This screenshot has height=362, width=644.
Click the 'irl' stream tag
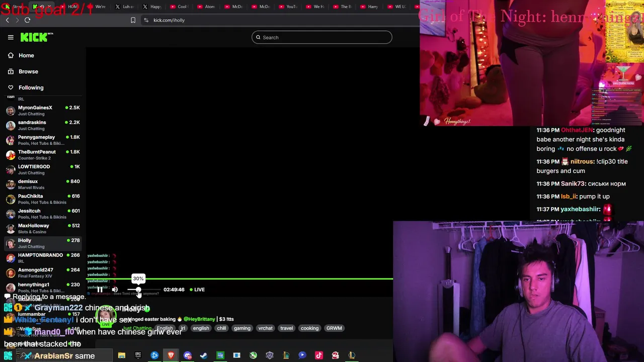tap(183, 328)
